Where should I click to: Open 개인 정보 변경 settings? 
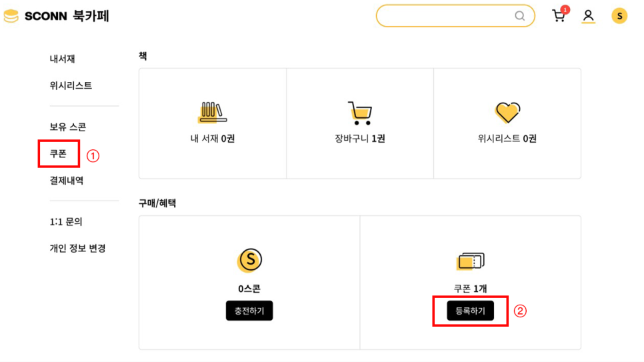pos(77,248)
